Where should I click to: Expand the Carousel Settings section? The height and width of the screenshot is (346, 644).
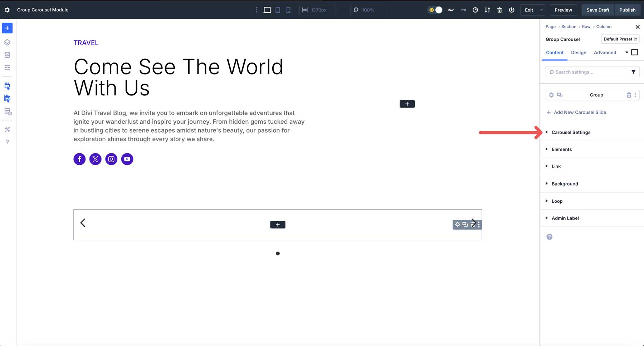coord(571,132)
